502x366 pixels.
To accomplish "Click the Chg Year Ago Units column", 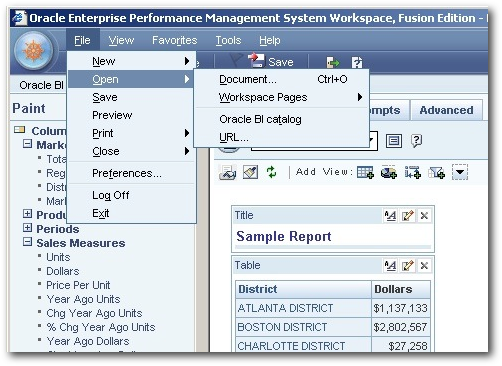I will point(94,313).
